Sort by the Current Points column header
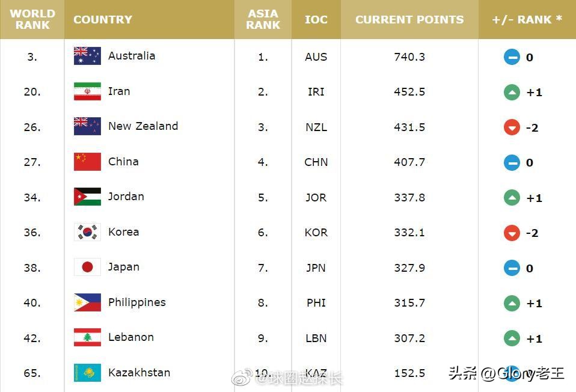This screenshot has height=392, width=576. tap(409, 19)
